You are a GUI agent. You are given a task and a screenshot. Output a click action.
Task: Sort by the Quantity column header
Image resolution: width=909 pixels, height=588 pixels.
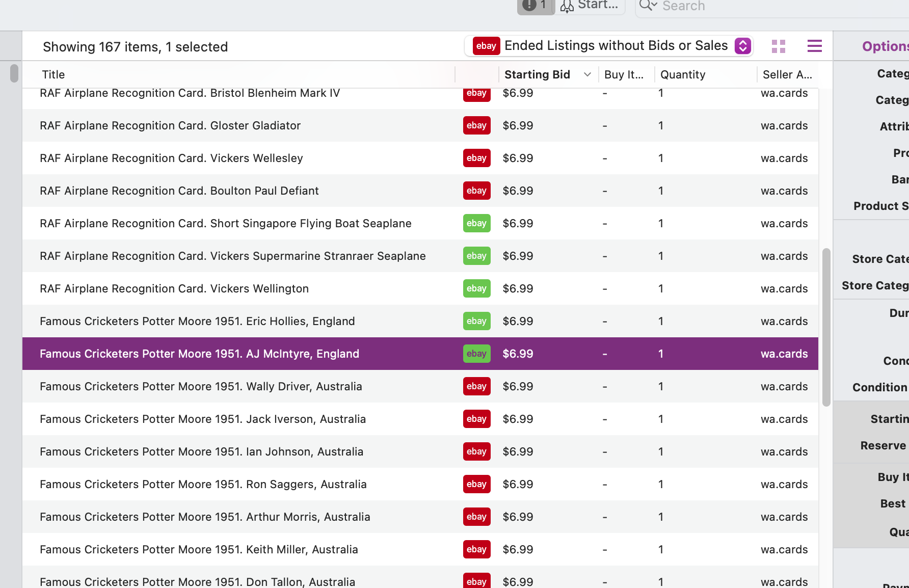click(x=683, y=74)
